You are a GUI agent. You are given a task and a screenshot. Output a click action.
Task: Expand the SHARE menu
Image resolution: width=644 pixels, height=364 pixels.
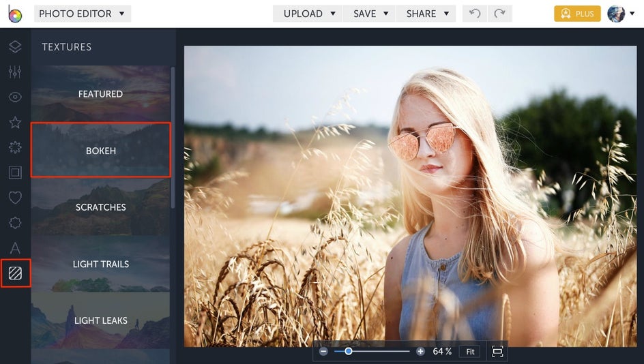(426, 14)
